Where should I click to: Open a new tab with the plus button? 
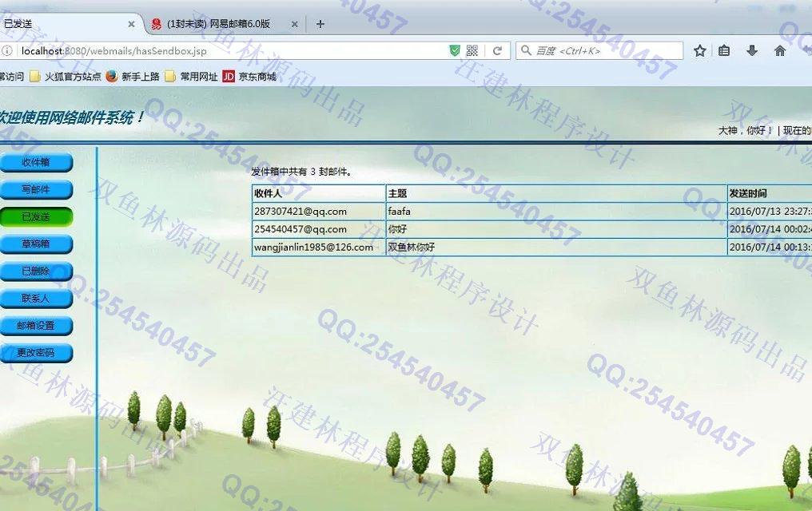click(320, 24)
